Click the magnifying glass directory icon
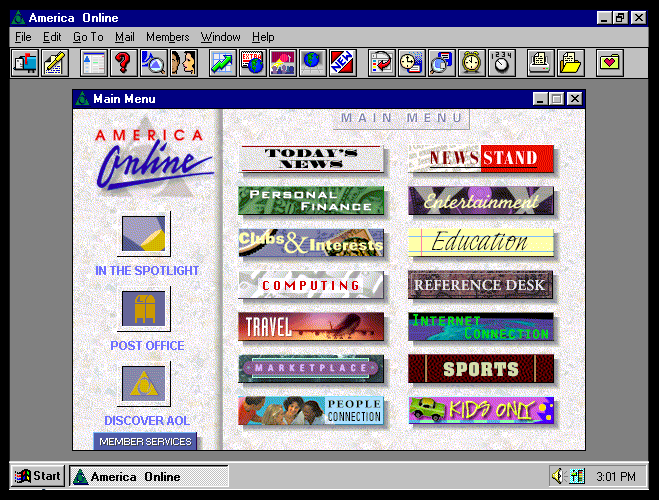The image size is (659, 500). pos(153,63)
